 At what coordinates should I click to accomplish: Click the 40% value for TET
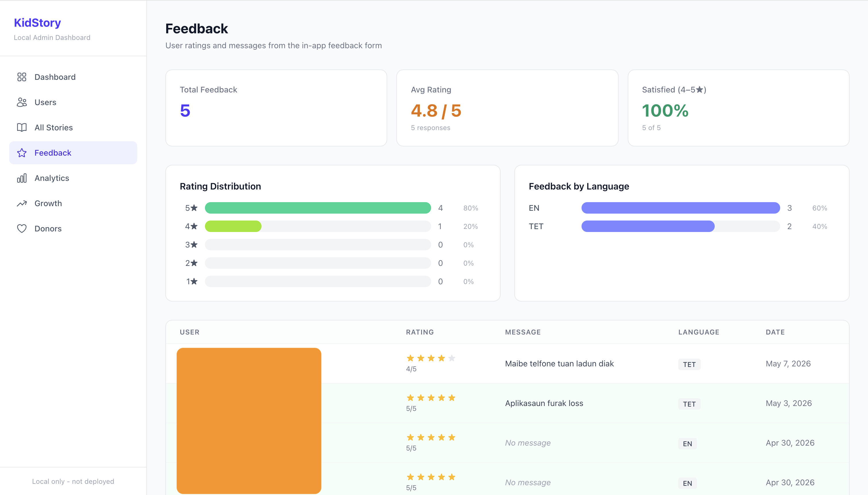[820, 227]
